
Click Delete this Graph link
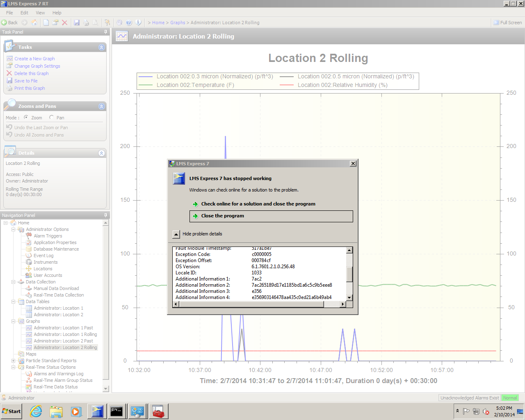tap(31, 73)
